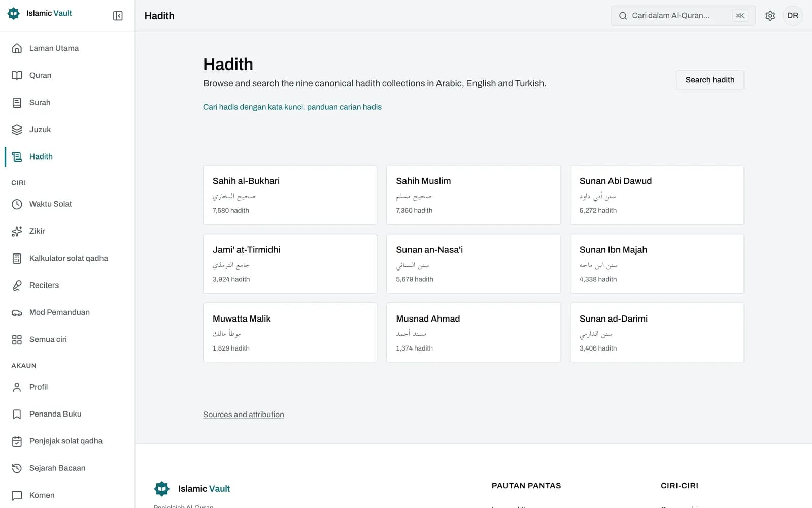Open the Sunan an-Nasa'i collection card
Screen dimensions: 812x508
[x=473, y=264]
